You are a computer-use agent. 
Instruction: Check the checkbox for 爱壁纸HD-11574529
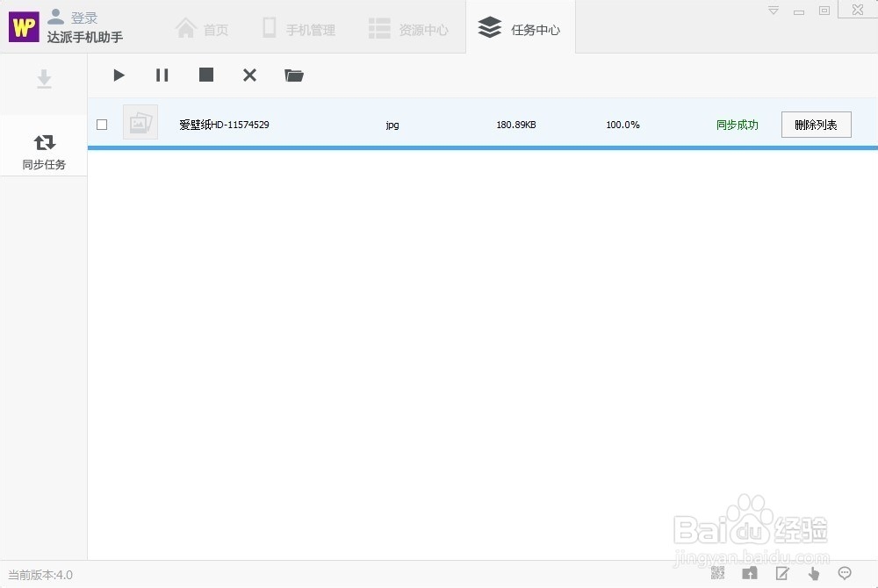101,124
